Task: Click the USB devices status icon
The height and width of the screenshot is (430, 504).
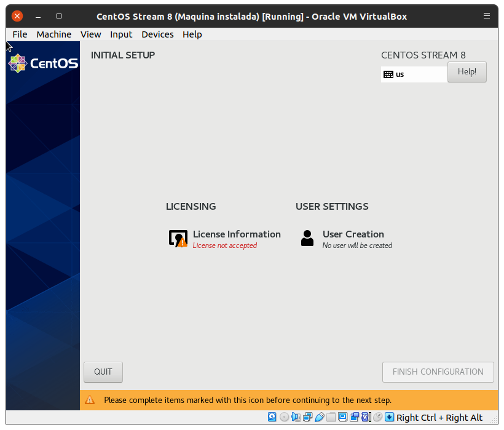Action: pyautogui.click(x=319, y=417)
